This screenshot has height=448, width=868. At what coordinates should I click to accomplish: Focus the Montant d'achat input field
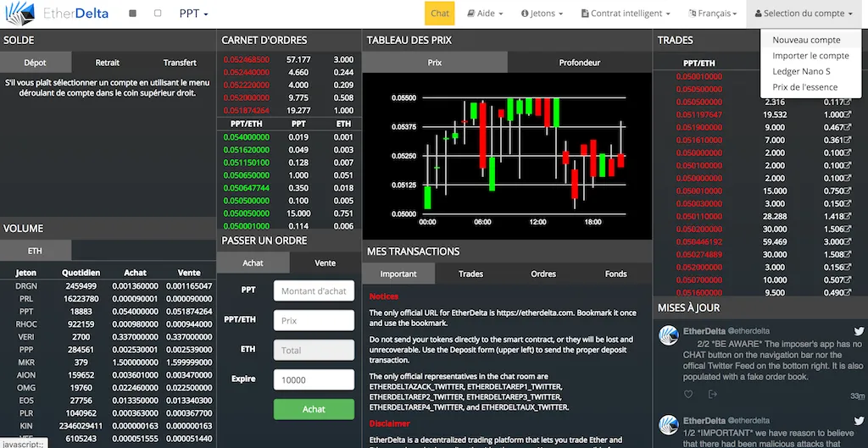[314, 290]
